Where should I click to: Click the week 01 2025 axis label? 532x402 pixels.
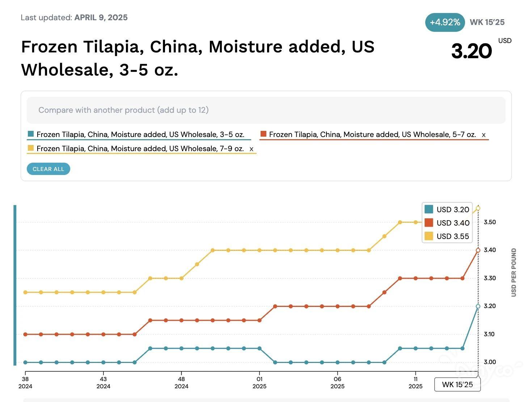tap(259, 382)
